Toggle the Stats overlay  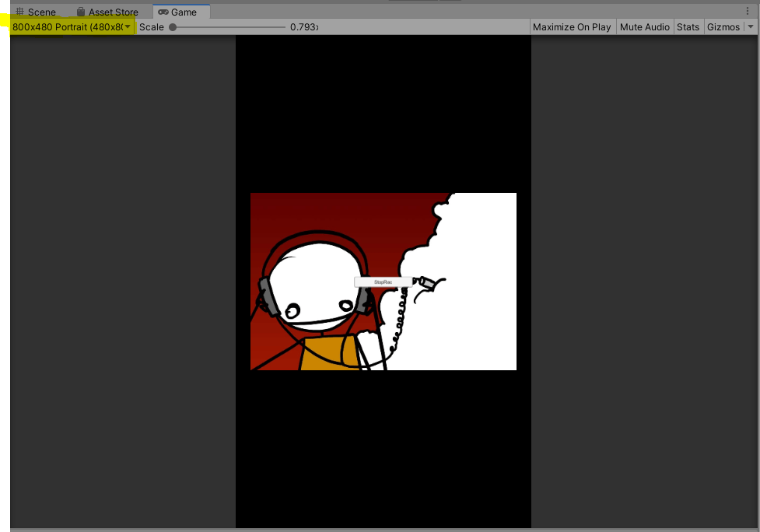tap(688, 27)
